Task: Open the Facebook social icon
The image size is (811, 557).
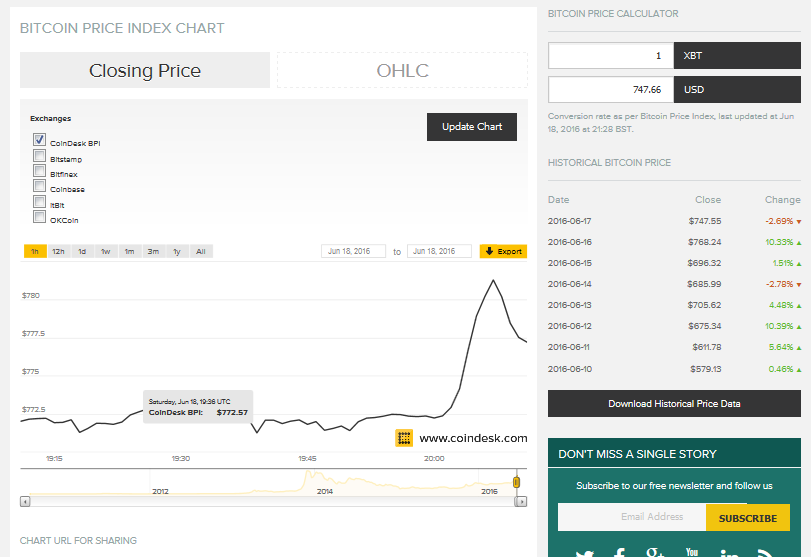Action: (620, 552)
